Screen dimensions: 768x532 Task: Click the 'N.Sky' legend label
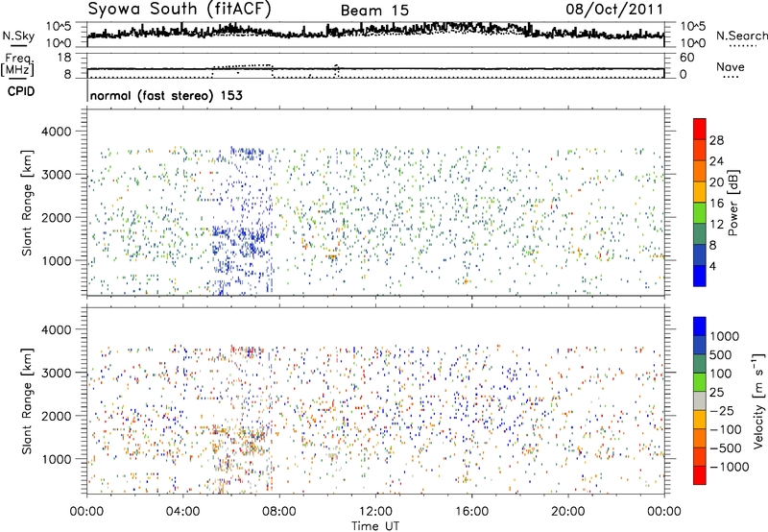(x=18, y=36)
